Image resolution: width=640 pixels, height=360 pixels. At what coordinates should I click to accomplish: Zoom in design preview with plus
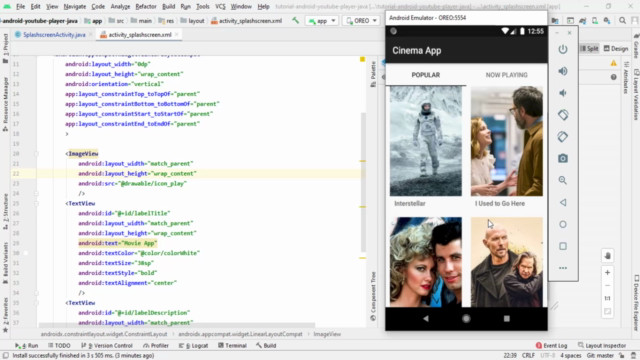click(607, 273)
